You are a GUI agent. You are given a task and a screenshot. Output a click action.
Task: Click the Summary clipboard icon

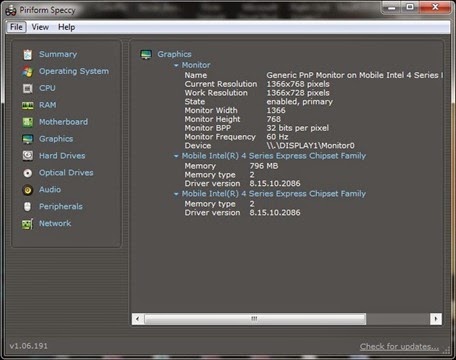coord(28,54)
